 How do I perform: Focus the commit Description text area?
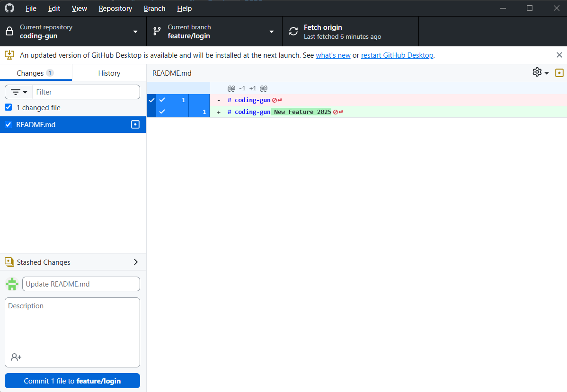pos(72,332)
